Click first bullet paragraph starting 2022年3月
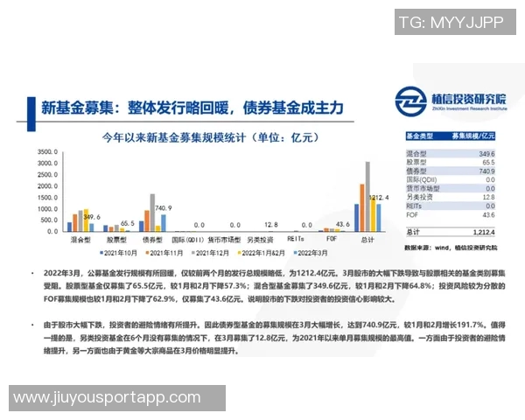525x420 pixels. [x=274, y=286]
